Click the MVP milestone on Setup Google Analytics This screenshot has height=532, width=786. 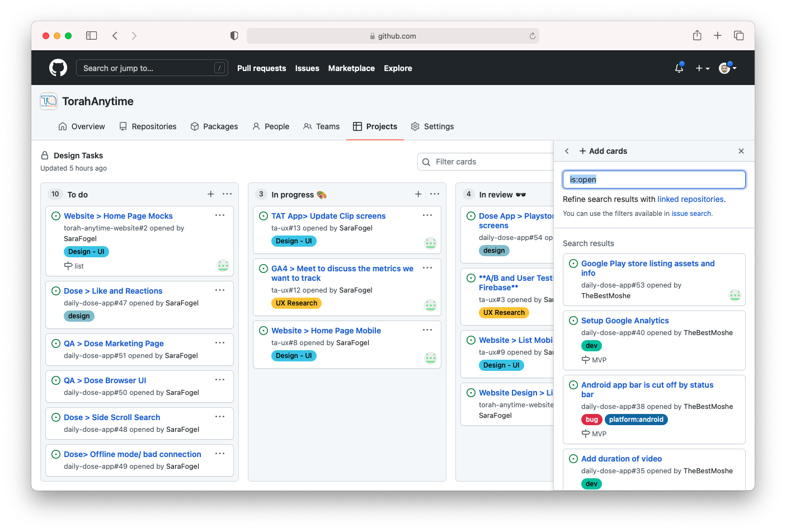coord(594,360)
